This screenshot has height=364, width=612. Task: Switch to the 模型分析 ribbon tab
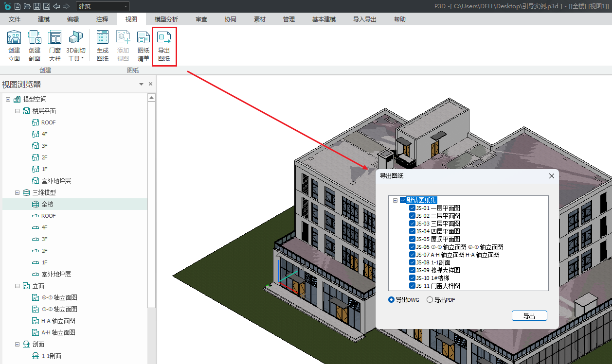coord(166,19)
